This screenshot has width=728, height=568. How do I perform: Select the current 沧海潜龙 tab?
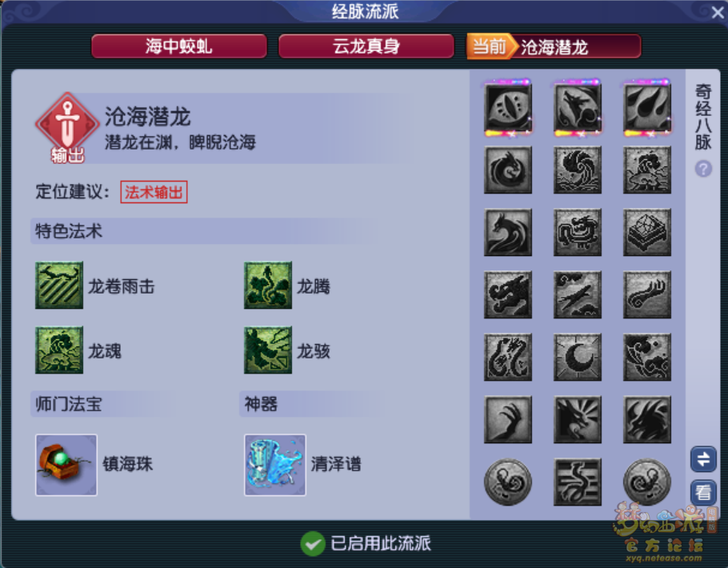(554, 46)
